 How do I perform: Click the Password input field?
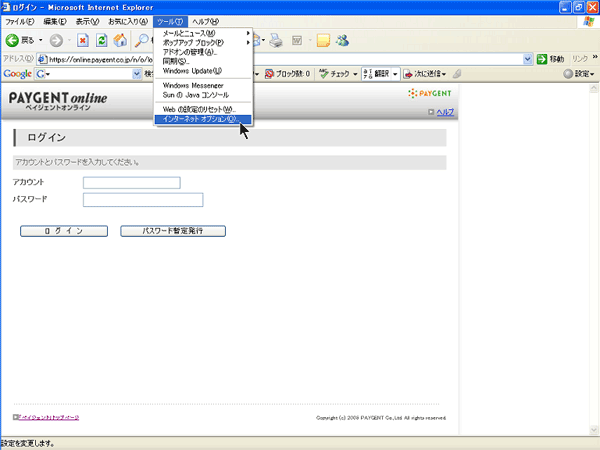(143, 200)
